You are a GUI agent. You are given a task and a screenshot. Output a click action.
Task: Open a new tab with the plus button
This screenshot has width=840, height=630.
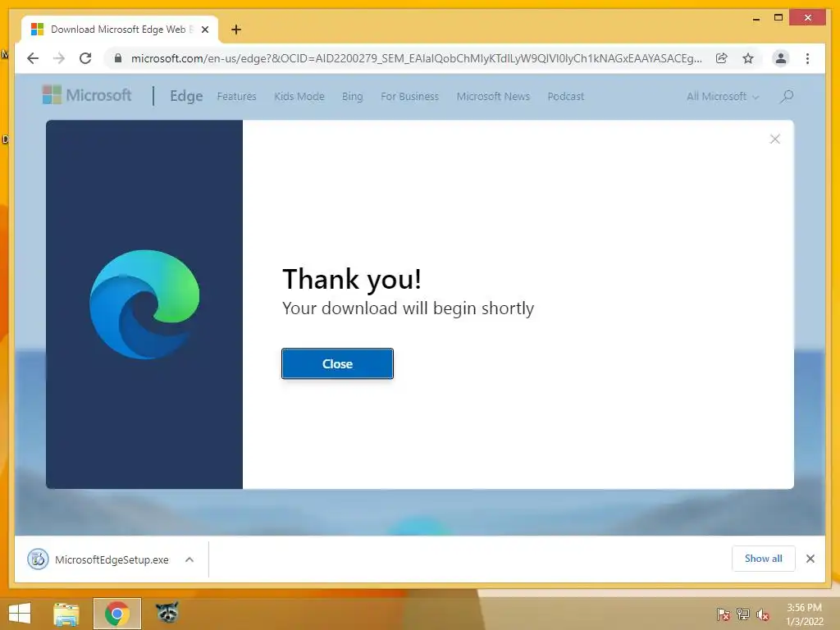[x=236, y=30]
